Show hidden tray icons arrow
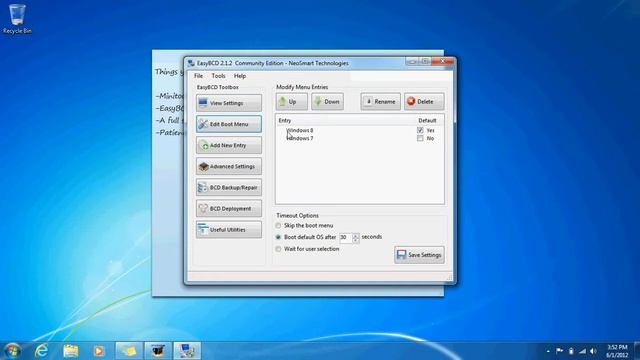Viewport: 640px width, 360px height. click(x=548, y=351)
